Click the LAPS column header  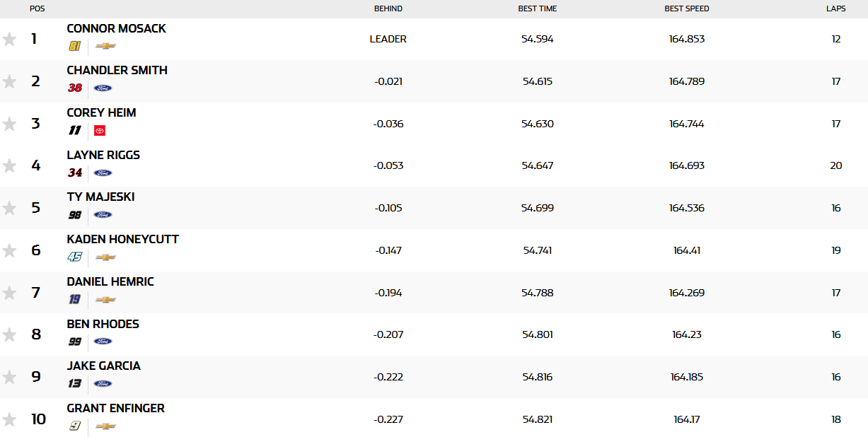835,8
